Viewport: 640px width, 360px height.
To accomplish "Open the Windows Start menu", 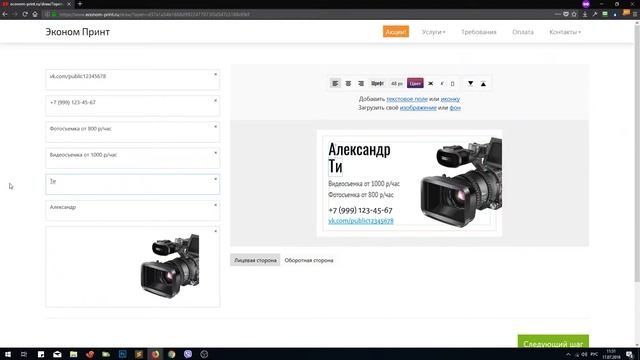I will point(8,354).
